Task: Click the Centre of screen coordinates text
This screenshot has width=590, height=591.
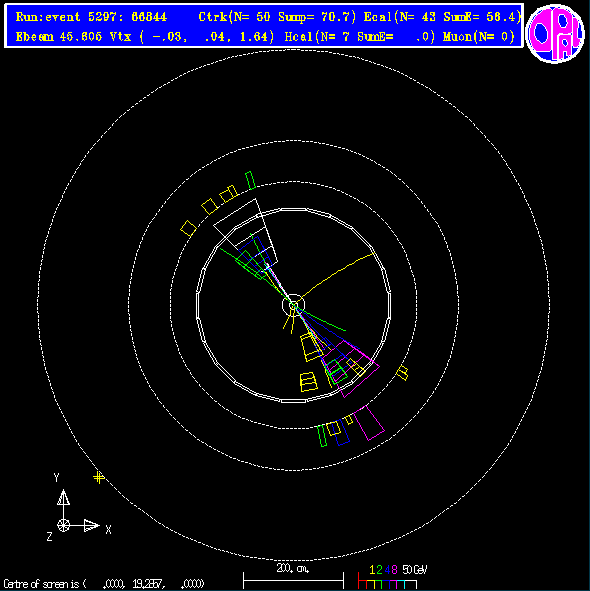Action: click(104, 584)
